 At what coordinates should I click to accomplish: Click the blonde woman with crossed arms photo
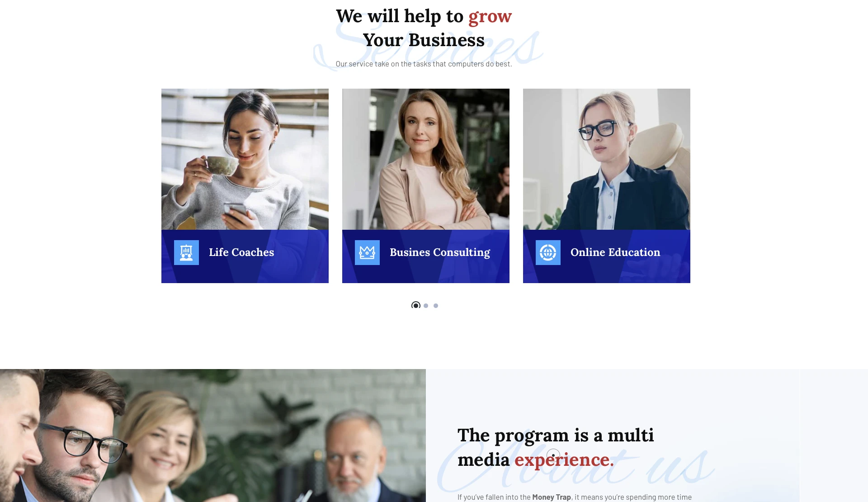[426, 159]
